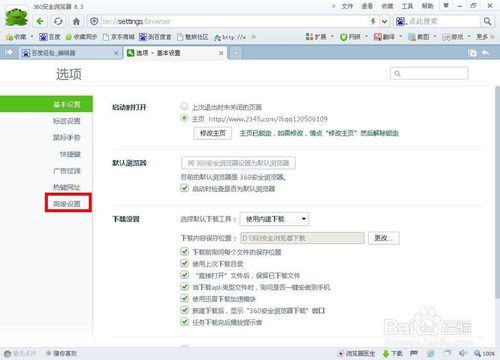Open the download manager in status bar

393,353
